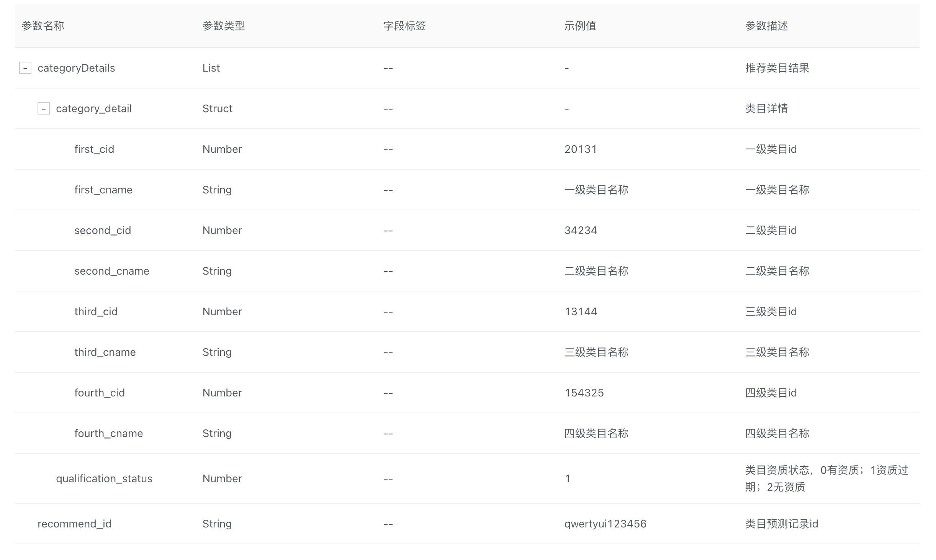Image resolution: width=936 pixels, height=560 pixels.
Task: Select the qualification_status parameter name
Action: tap(104, 479)
